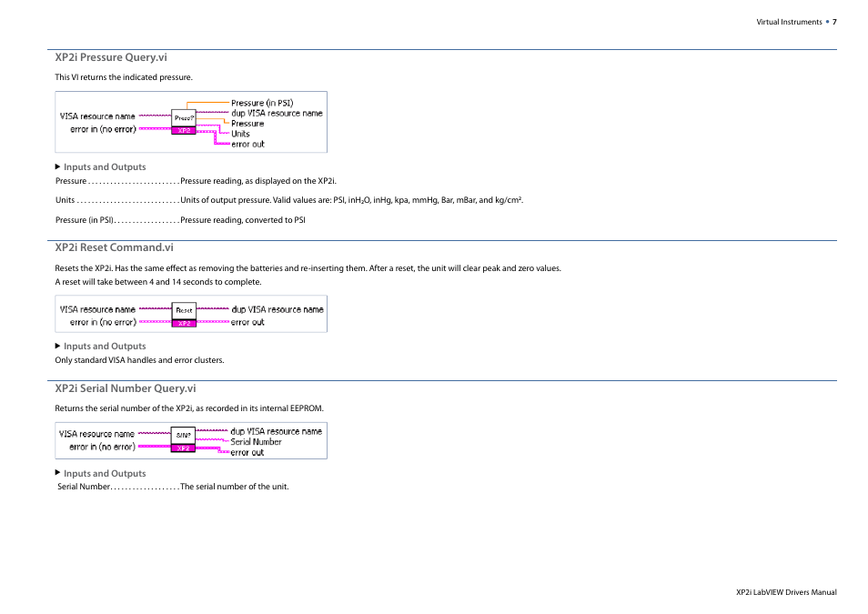
Task: Click the S/N? VI icon in Serial Number diagram
Action: pyautogui.click(x=183, y=439)
